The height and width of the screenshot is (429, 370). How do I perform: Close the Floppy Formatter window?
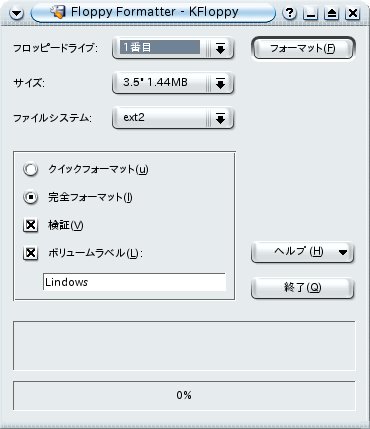tap(352, 13)
